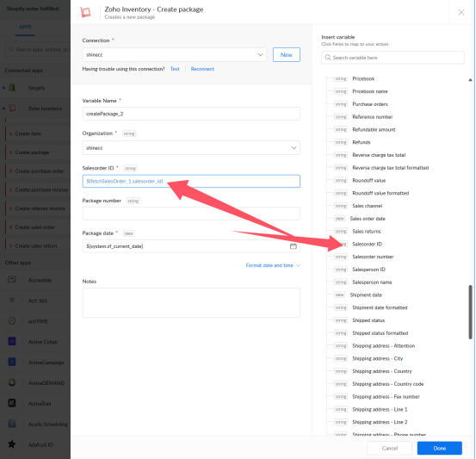This screenshot has height=459, width=476.
Task: Insert the Salesperson name variable
Action: coord(372,282)
